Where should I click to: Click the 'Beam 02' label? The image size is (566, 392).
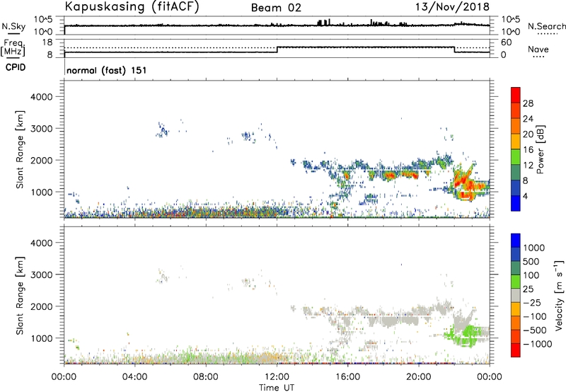276,8
